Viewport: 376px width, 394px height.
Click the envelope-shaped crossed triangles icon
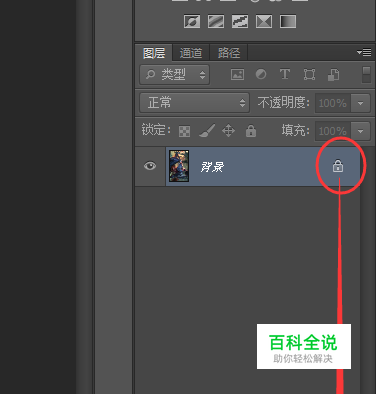(x=264, y=22)
